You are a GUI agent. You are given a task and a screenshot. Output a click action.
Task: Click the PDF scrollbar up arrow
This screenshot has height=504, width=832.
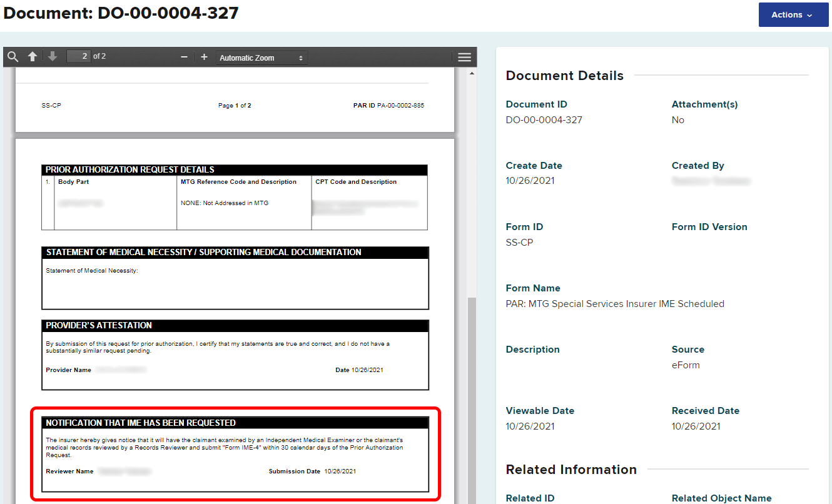click(472, 74)
